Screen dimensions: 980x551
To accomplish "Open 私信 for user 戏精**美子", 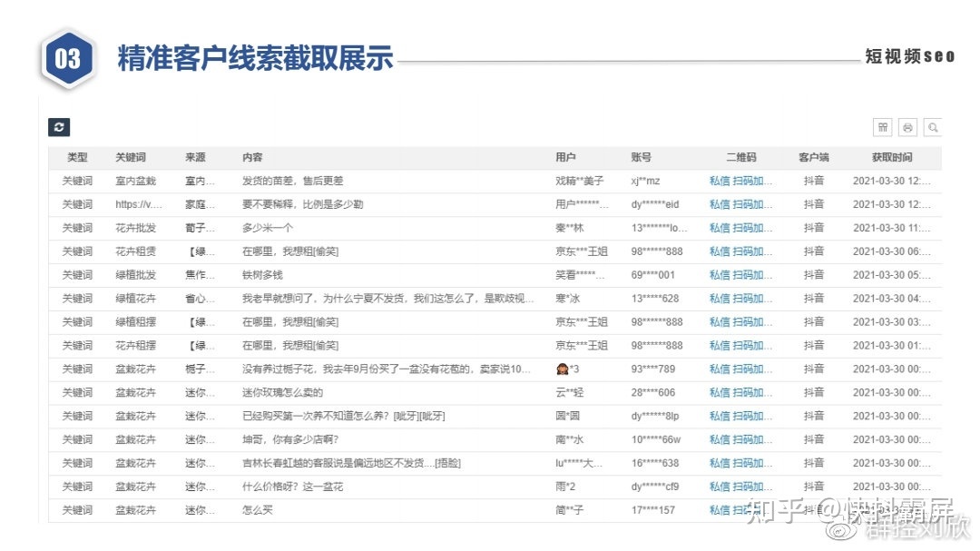I will point(720,182).
